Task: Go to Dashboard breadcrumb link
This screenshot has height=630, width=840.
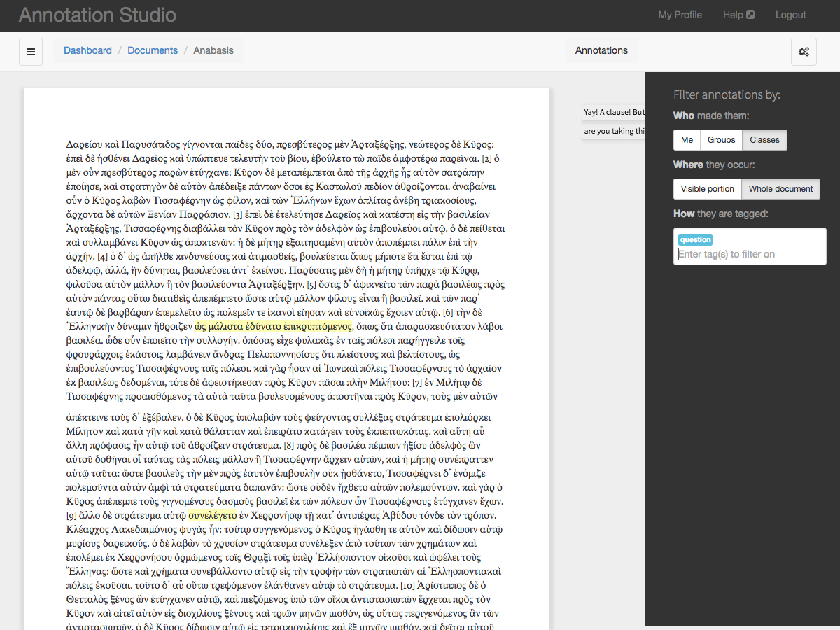Action: click(x=87, y=50)
